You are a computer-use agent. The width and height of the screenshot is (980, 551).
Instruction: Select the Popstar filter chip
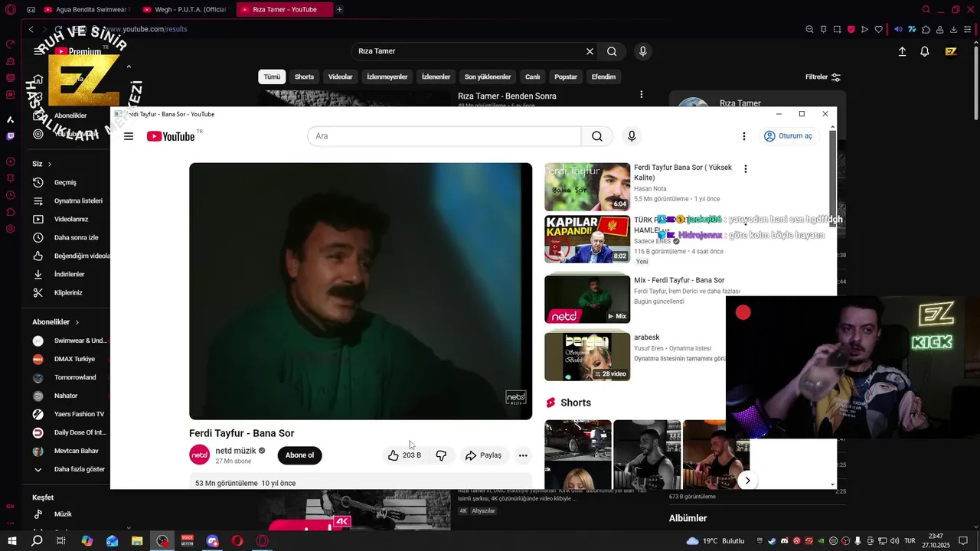(566, 77)
